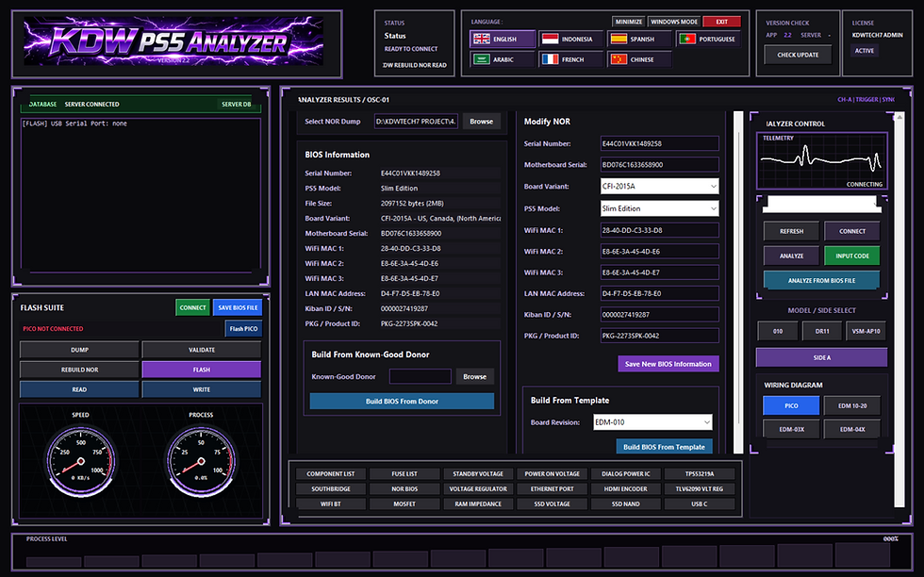This screenshot has width=924, height=577.
Task: Click the Flash Suite Connect button
Action: pos(192,307)
